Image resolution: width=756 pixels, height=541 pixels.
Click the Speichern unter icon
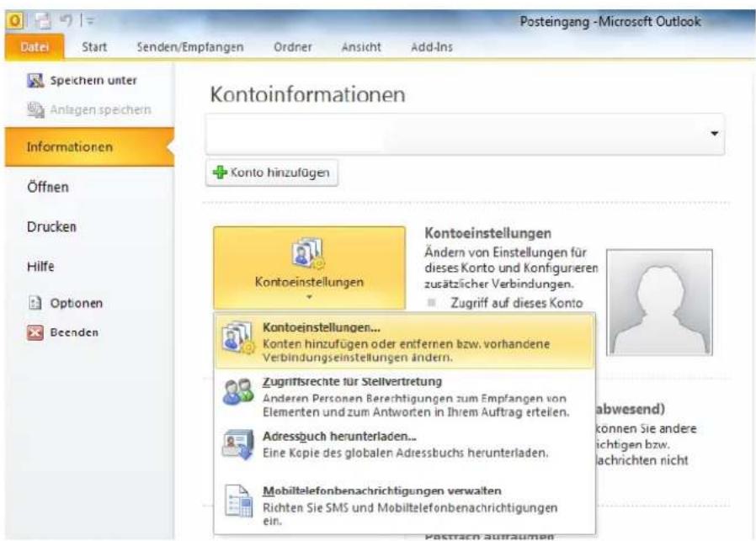click(x=35, y=81)
